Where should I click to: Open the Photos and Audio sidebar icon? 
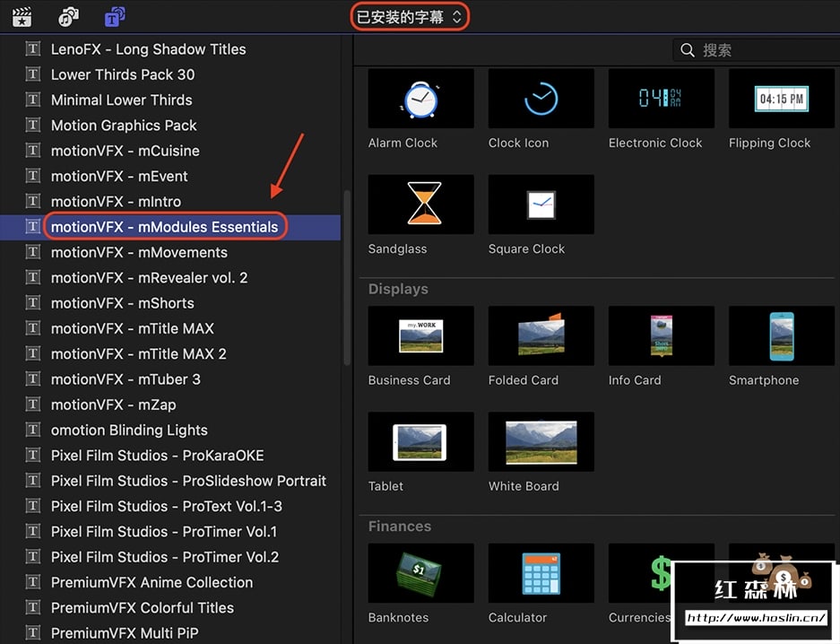click(x=68, y=17)
